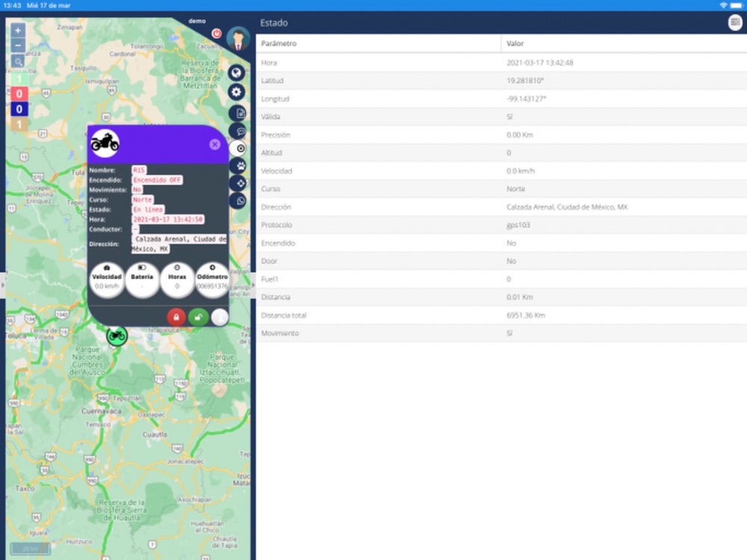Click the popup time 2021-03-17 13:42:50
This screenshot has height=560, width=747.
pyautogui.click(x=168, y=220)
